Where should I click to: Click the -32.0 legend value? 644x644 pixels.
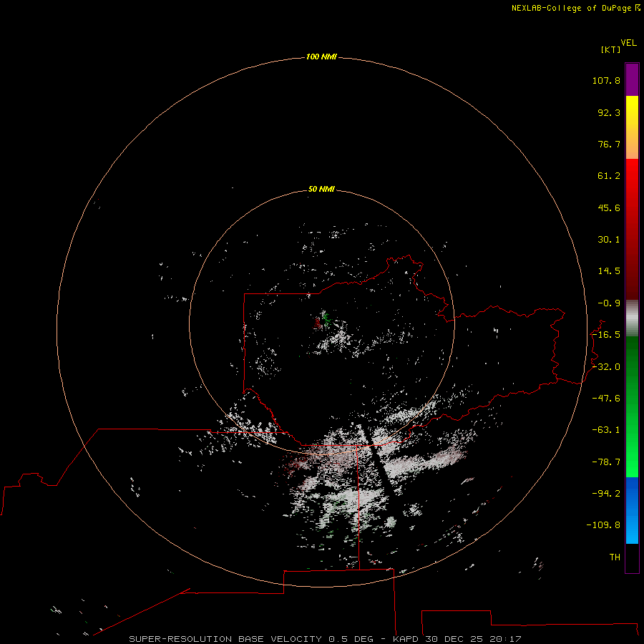tap(606, 367)
